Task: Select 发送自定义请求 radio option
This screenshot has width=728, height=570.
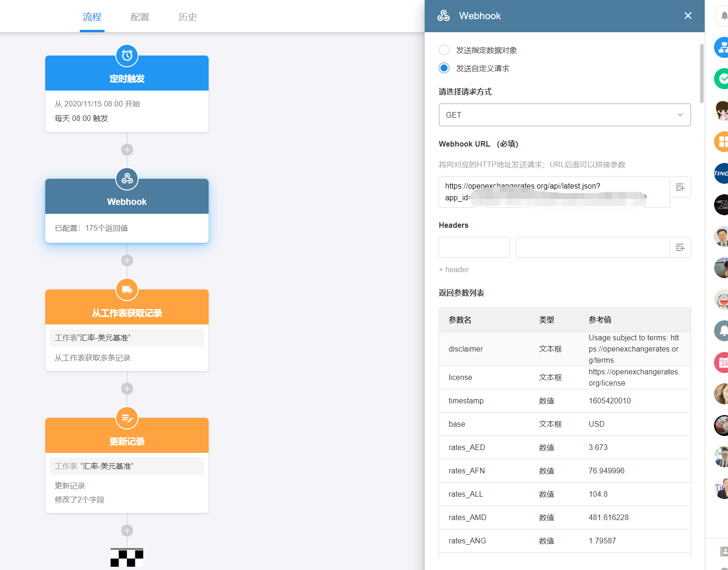Action: [x=444, y=68]
